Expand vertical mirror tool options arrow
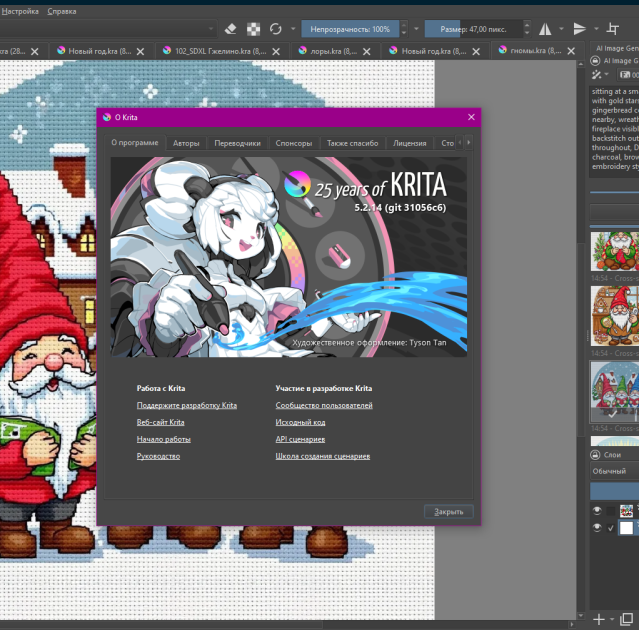 596,29
